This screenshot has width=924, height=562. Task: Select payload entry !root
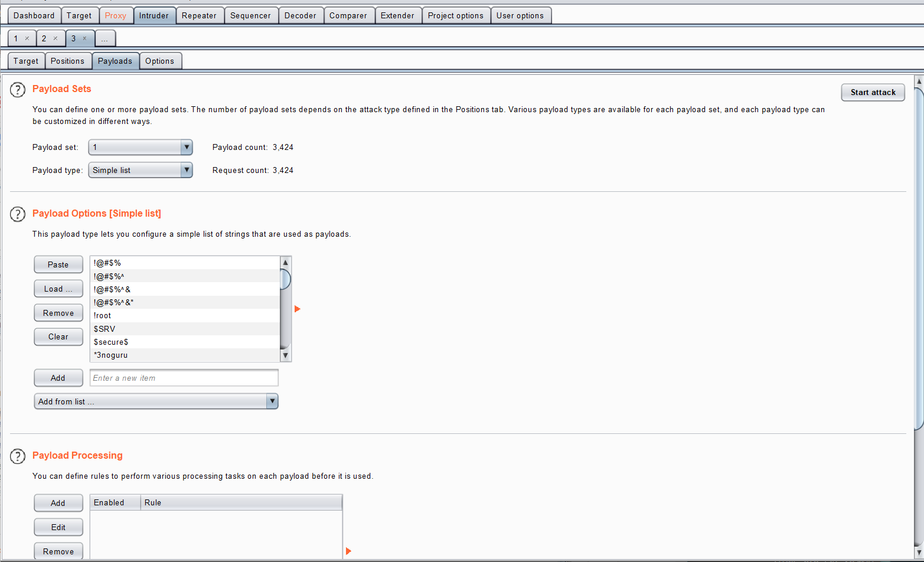point(185,315)
